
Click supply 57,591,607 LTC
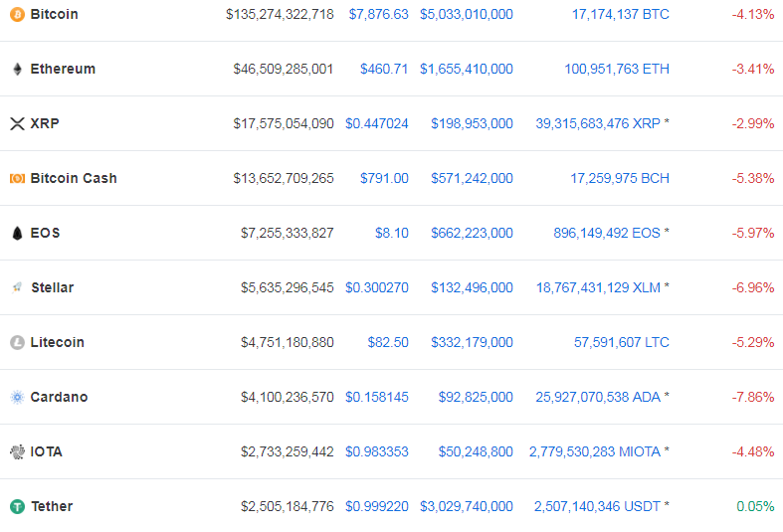tap(621, 342)
